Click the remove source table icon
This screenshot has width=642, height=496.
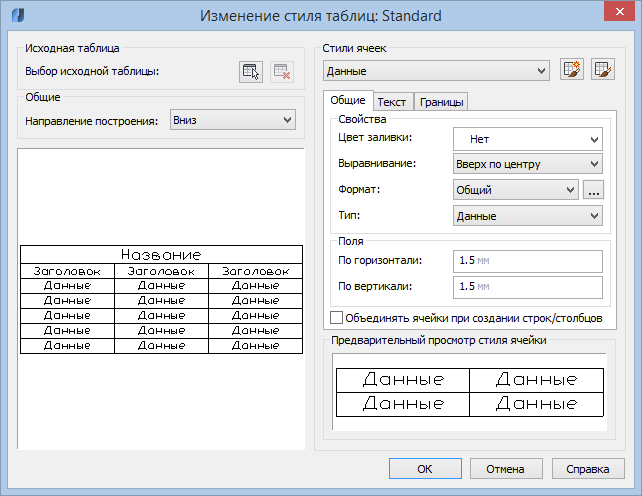tap(281, 71)
